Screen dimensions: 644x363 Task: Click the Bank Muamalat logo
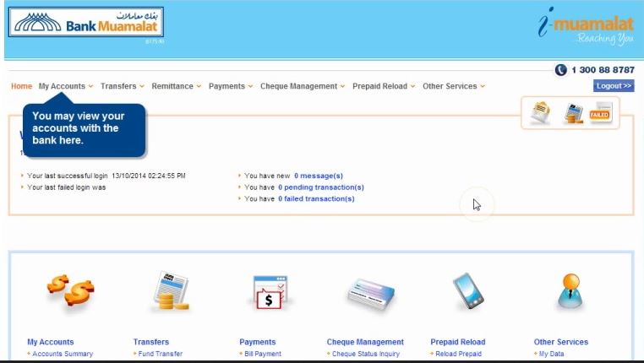coord(86,22)
